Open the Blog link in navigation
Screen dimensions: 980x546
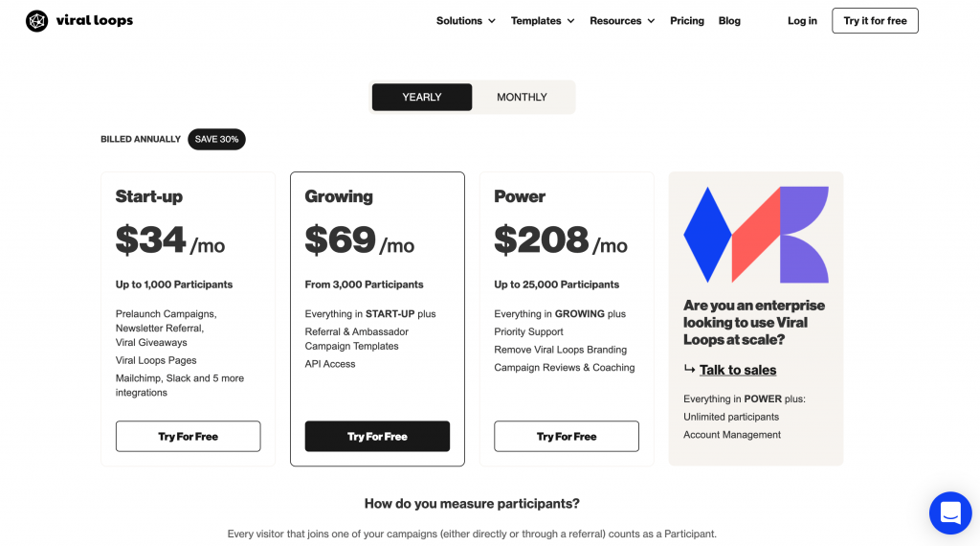pos(729,21)
